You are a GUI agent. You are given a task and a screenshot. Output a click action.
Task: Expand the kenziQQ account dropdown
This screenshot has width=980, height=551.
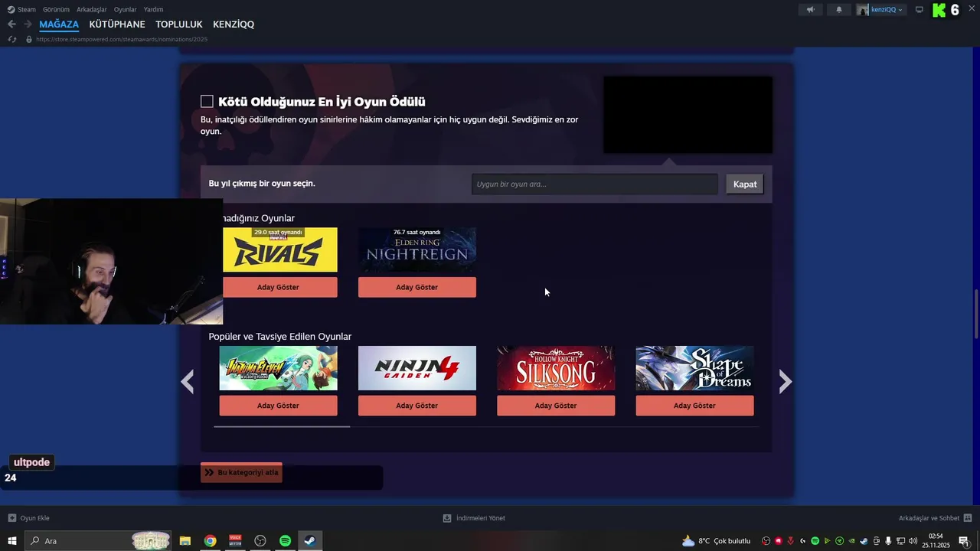[x=901, y=10]
